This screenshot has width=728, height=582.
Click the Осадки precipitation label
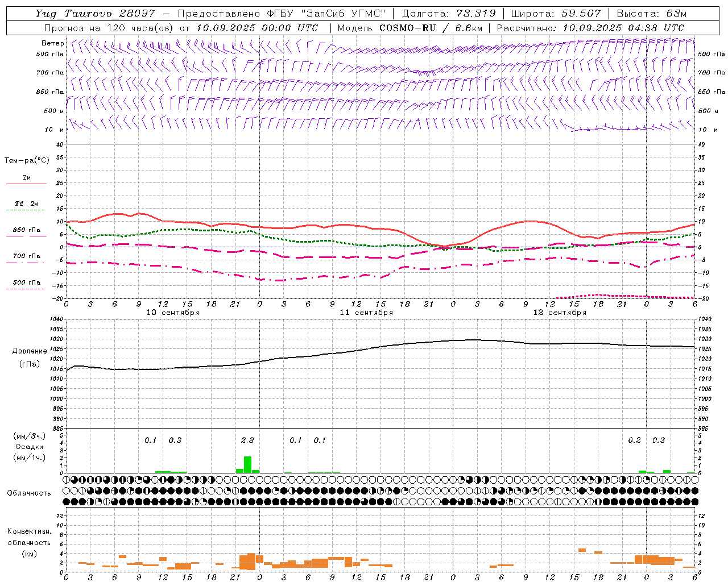click(29, 447)
